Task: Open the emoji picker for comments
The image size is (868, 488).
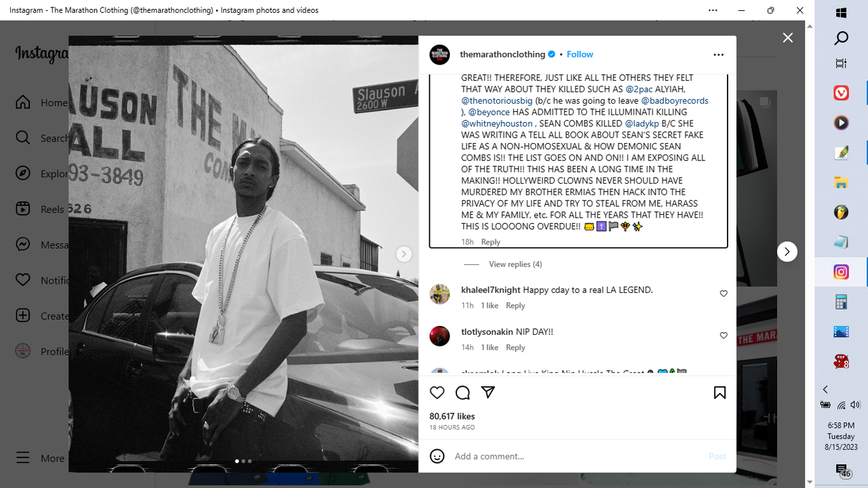Action: point(437,456)
